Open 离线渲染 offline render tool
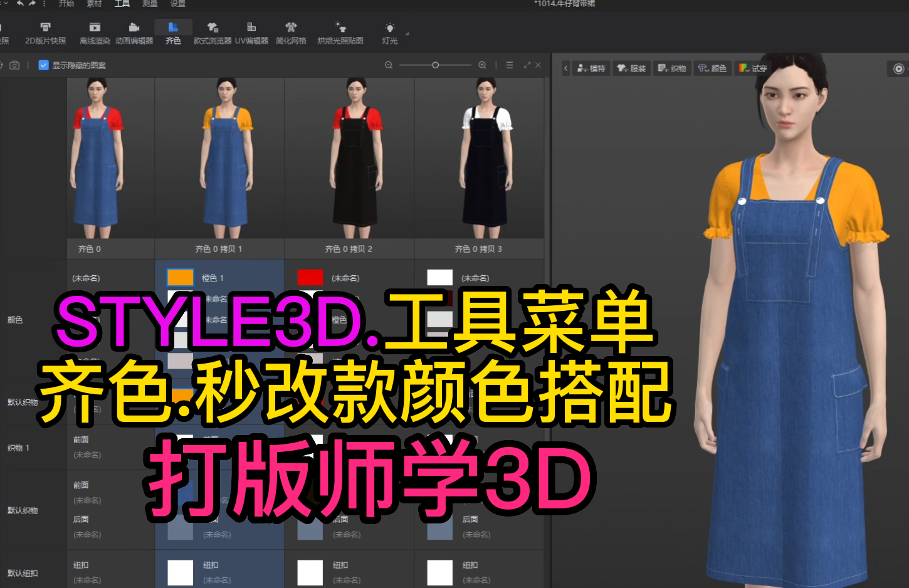This screenshot has width=909, height=588. (x=95, y=33)
